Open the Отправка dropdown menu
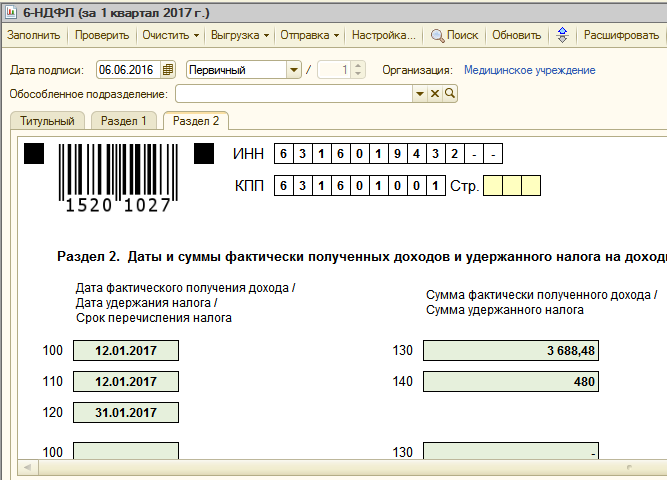This screenshot has height=480, width=667. click(x=311, y=35)
